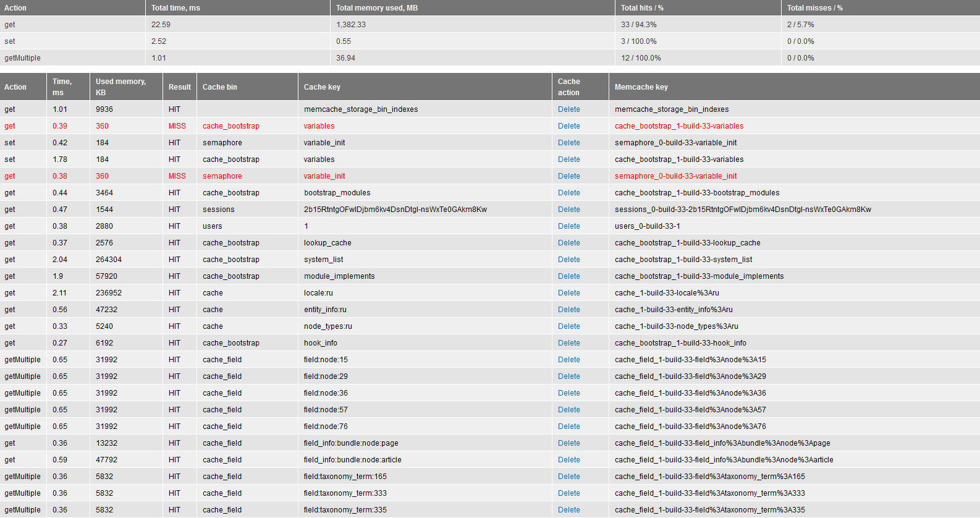Click the Total time, ms summary header
This screenshot has width=980, height=518.
point(175,8)
